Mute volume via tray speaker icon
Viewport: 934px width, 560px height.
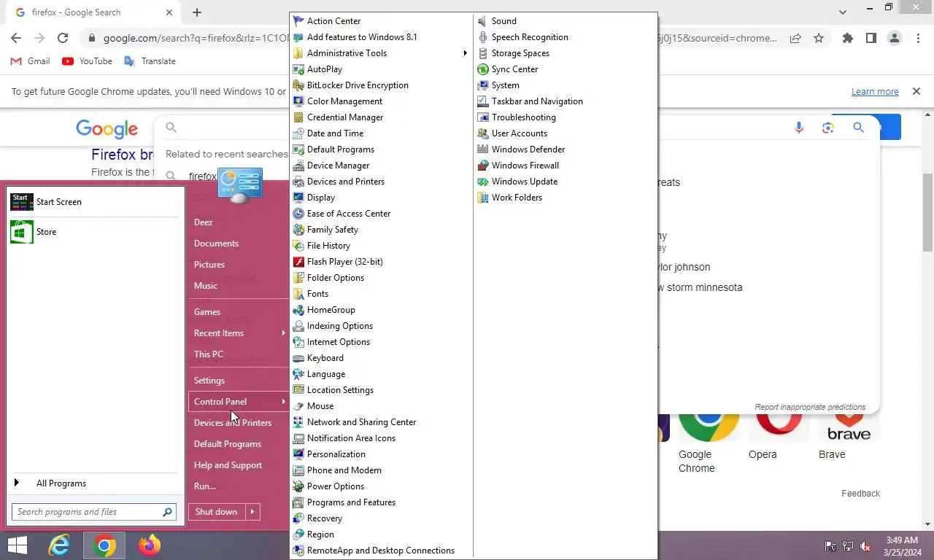[x=865, y=546]
